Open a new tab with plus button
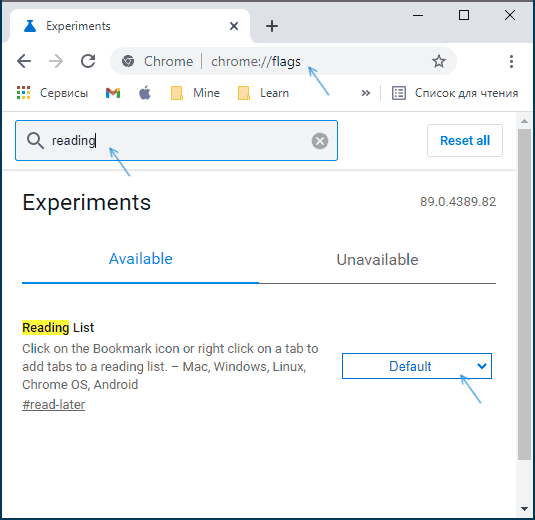Viewport: 535px width, 520px height. (272, 26)
